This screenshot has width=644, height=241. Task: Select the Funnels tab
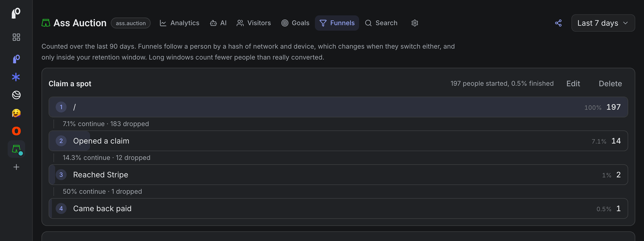click(x=337, y=23)
